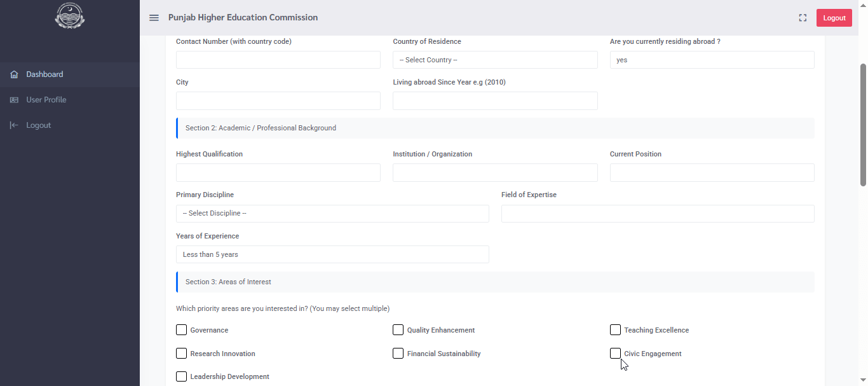The width and height of the screenshot is (868, 386).
Task: Open the Years of Experience dropdown
Action: tap(332, 254)
